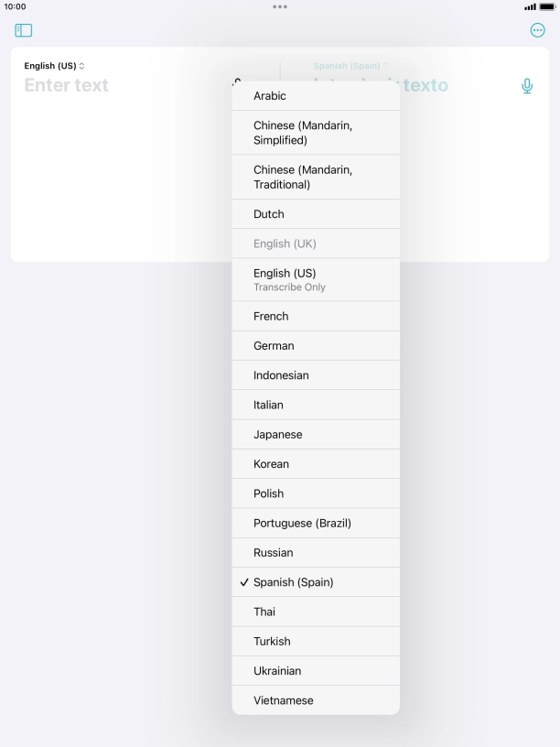Viewport: 560px width, 747px height.
Task: Open the more options ellipsis icon
Action: click(538, 30)
